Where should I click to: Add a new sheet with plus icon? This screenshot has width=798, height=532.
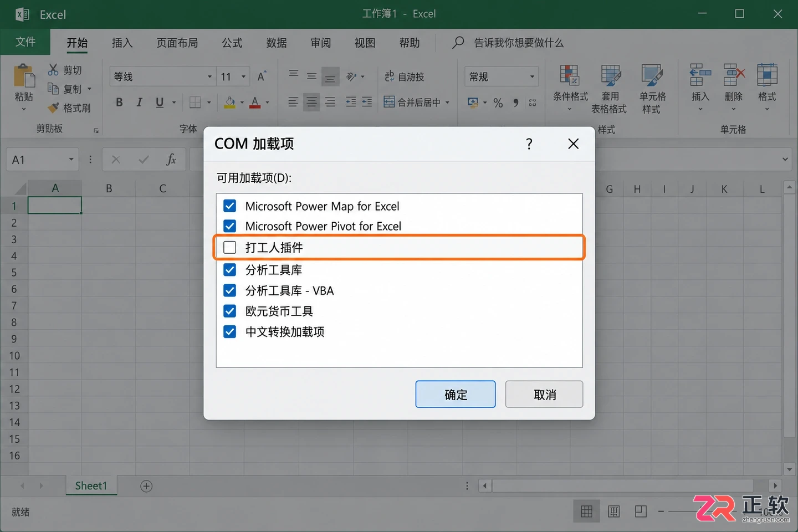[146, 486]
